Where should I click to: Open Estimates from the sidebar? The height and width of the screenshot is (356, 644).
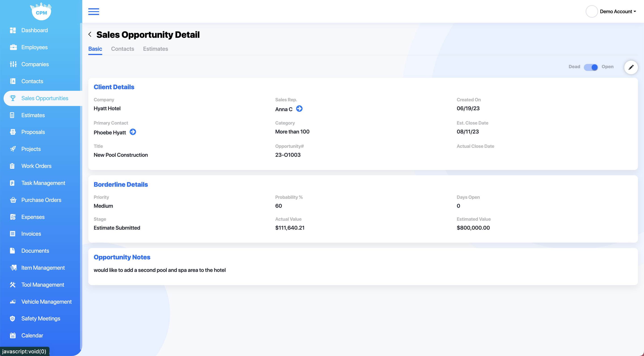33,115
